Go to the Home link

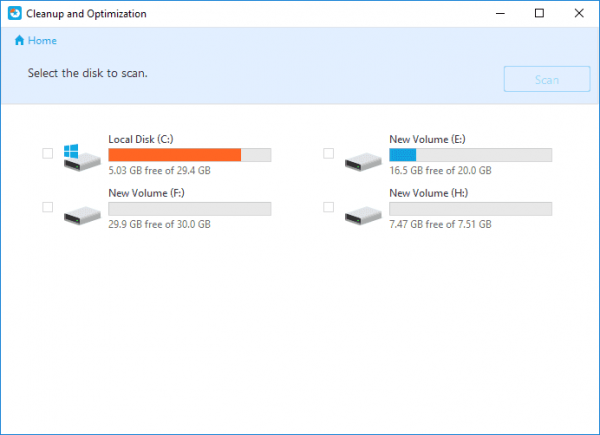click(x=42, y=41)
